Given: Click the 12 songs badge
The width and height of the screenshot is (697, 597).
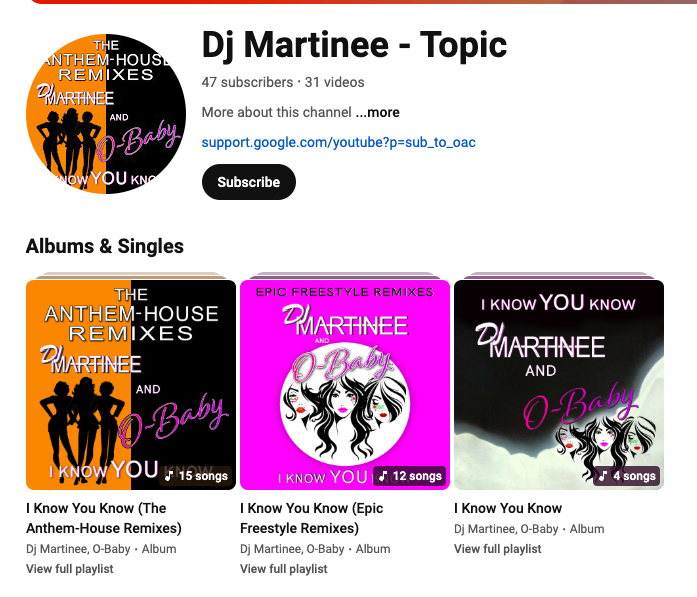Looking at the screenshot, I should (x=410, y=476).
